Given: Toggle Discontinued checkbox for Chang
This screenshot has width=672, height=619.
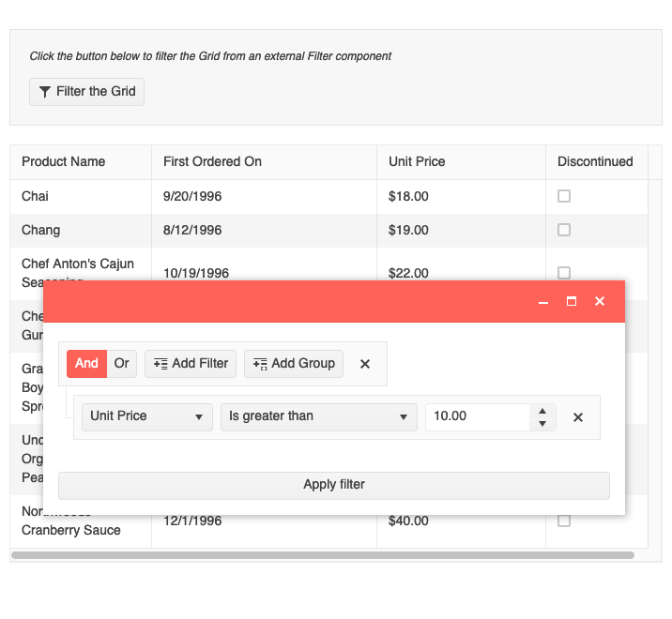Looking at the screenshot, I should coord(564,230).
